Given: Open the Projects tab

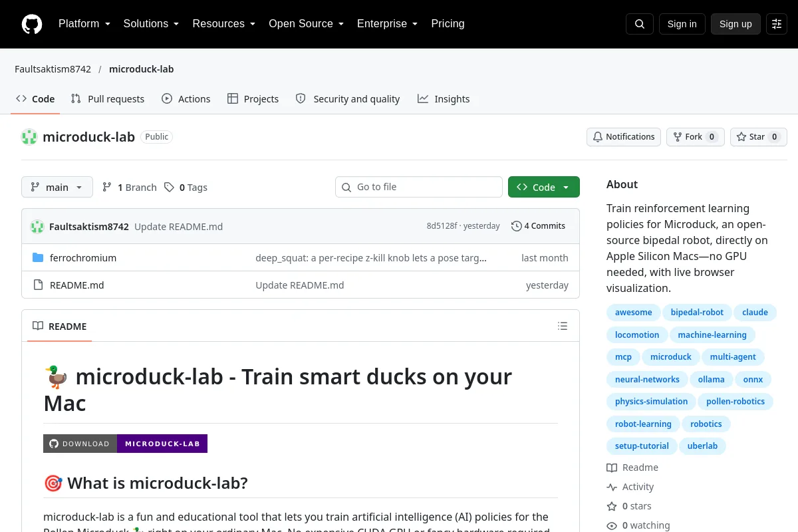Looking at the screenshot, I should [253, 99].
